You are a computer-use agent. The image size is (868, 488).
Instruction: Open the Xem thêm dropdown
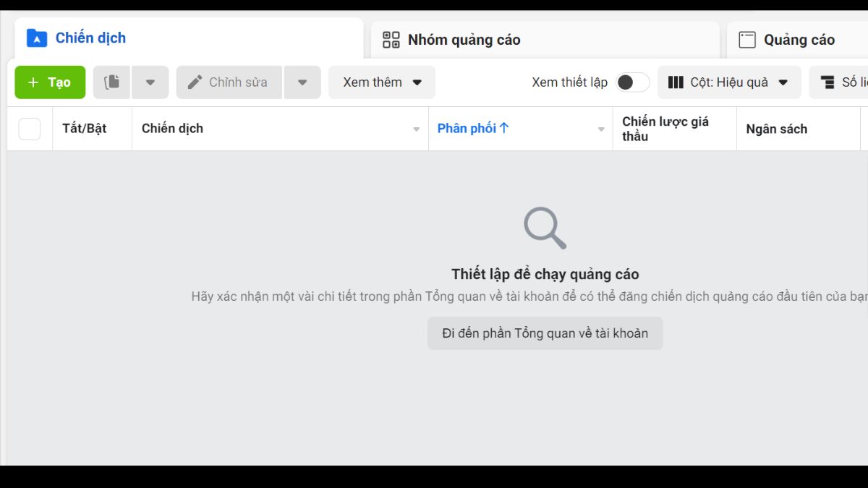tap(381, 82)
